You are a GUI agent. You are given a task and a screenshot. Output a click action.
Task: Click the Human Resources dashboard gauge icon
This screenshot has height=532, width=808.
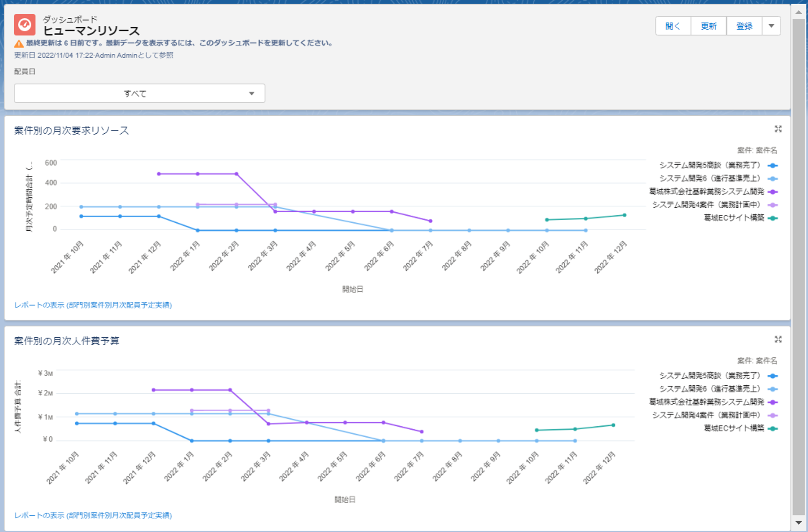[25, 25]
